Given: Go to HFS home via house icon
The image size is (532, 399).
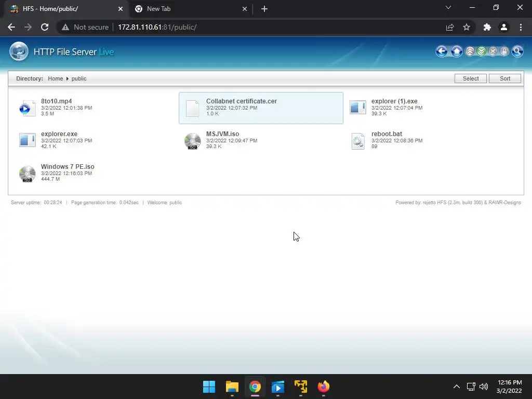Looking at the screenshot, I should coord(457,51).
